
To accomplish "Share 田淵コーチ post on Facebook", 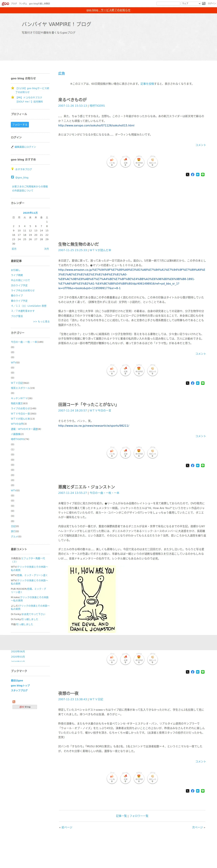I will [x=193, y=466].
